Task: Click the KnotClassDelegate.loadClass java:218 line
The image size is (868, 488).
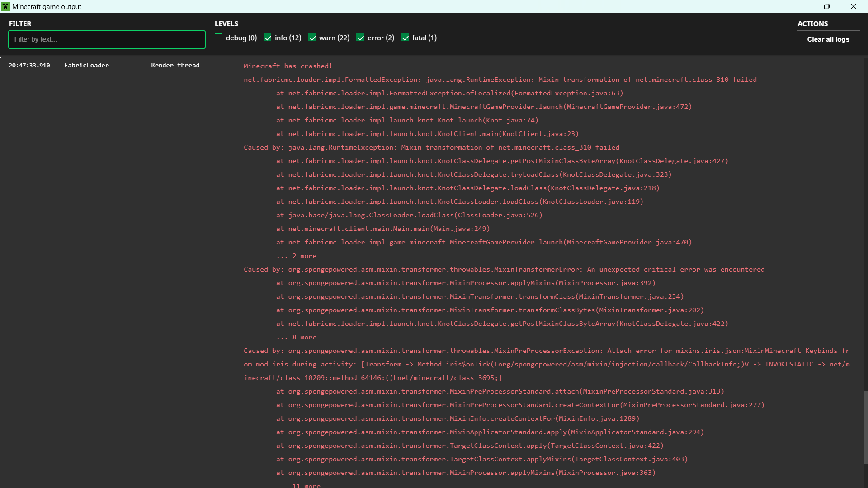Action: 468,188
